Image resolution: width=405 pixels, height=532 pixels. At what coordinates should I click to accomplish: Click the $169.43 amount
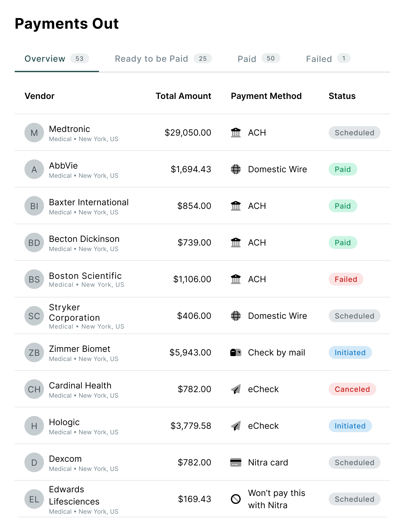[x=195, y=499]
